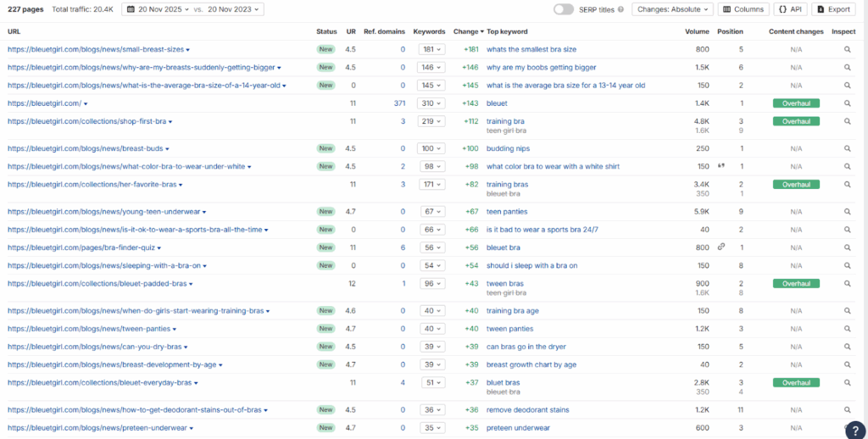Open keyword 'tween bras' link
The image size is (868, 439).
505,283
